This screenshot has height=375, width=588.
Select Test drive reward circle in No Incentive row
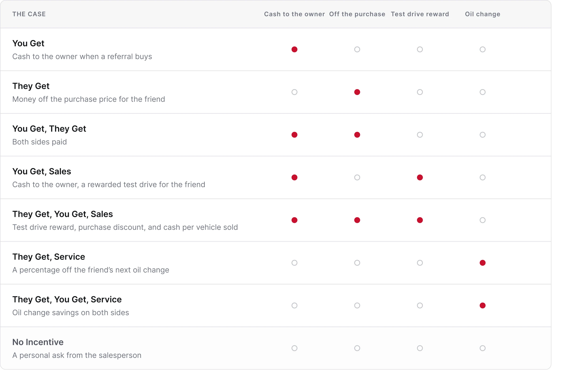click(x=420, y=348)
